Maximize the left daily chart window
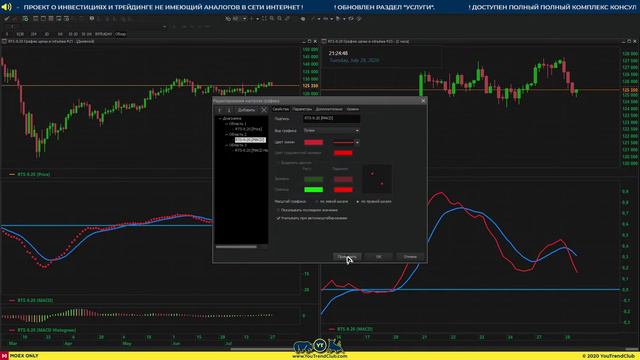This screenshot has width=640, height=360. (x=309, y=41)
